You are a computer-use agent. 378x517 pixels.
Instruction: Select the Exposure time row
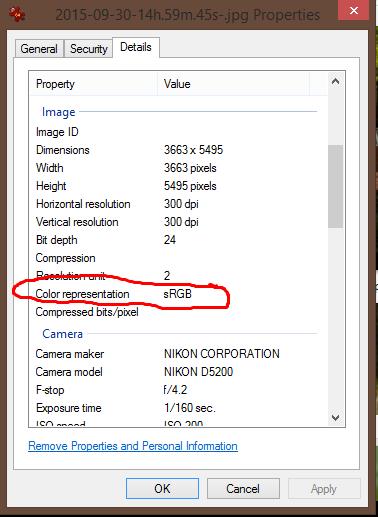[x=179, y=408]
